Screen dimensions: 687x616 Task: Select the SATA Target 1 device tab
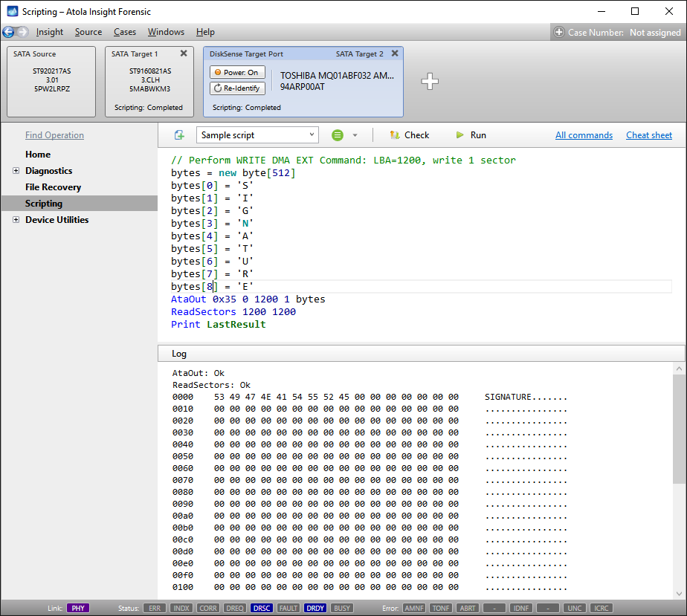tap(149, 82)
